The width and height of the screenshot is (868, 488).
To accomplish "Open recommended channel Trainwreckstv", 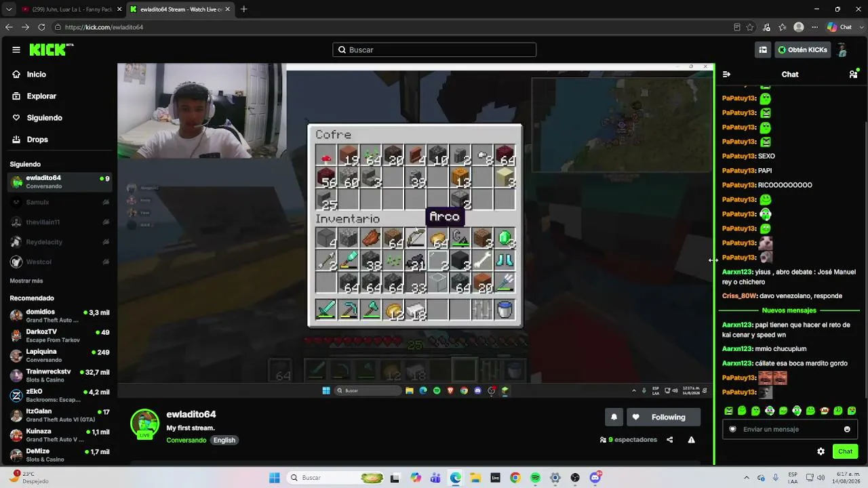I will pyautogui.click(x=60, y=375).
